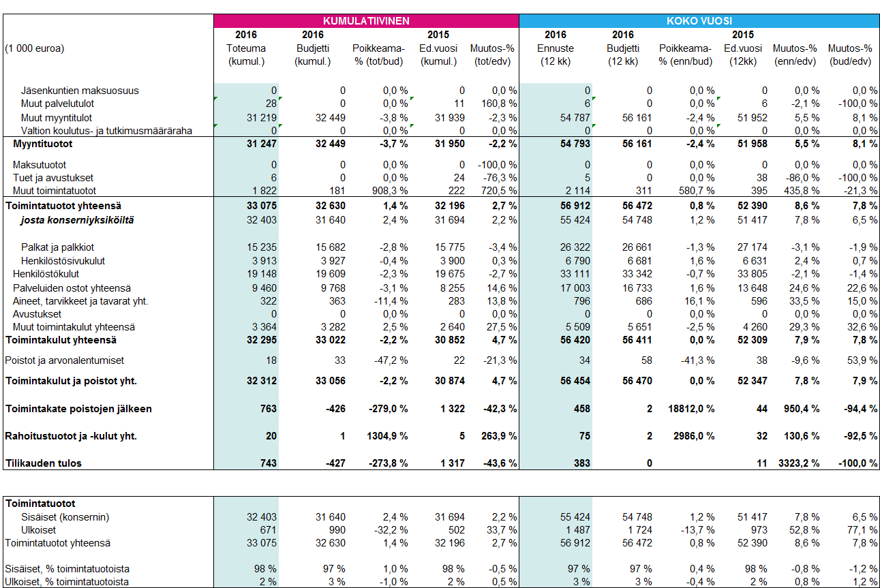Select the 'Henkilöstökulut' row label
Viewport: 880px width, 588px height.
[46, 274]
